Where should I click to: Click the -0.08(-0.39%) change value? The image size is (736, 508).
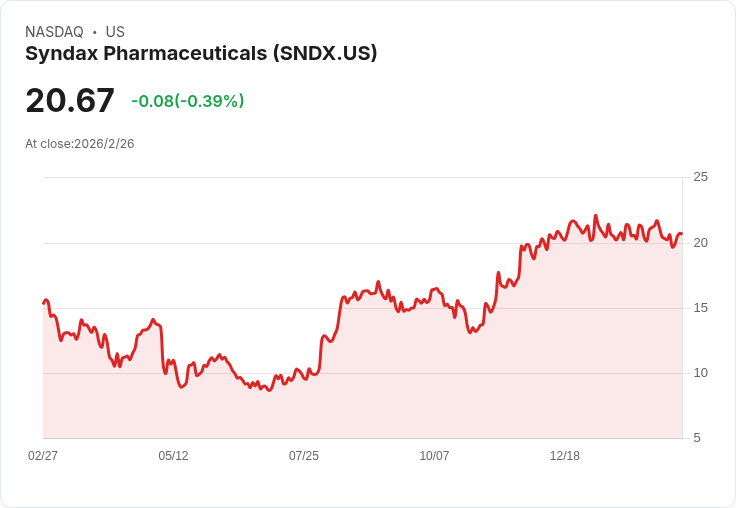(x=188, y=101)
